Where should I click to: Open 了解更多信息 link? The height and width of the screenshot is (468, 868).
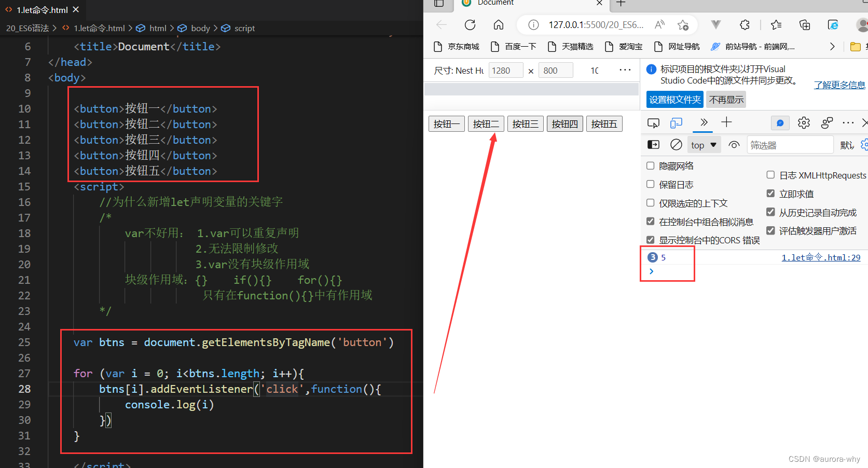(839, 85)
